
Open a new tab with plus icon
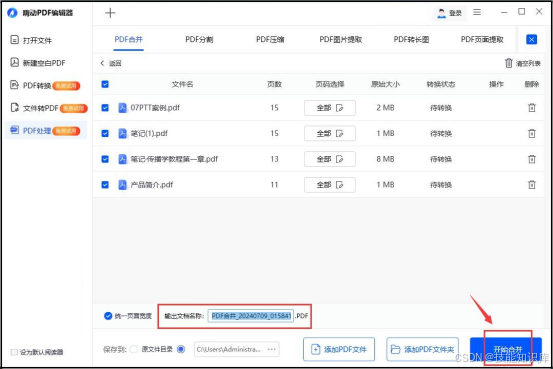tap(110, 13)
